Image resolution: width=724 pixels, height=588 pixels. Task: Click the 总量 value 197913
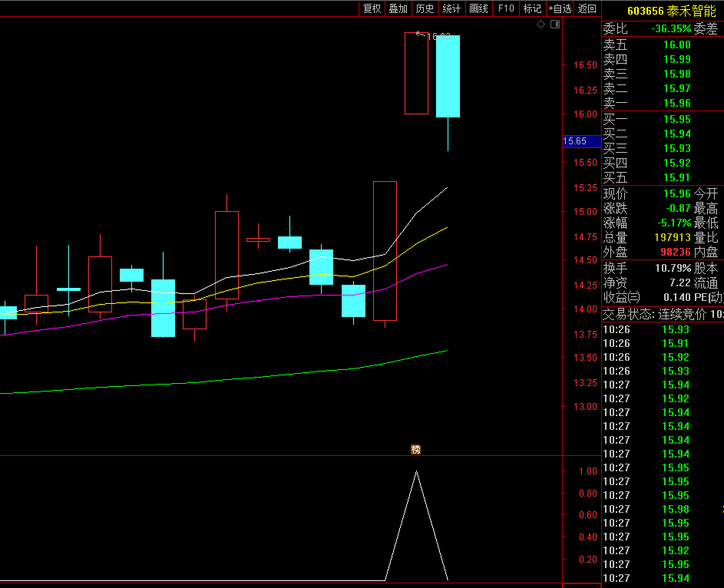[673, 238]
